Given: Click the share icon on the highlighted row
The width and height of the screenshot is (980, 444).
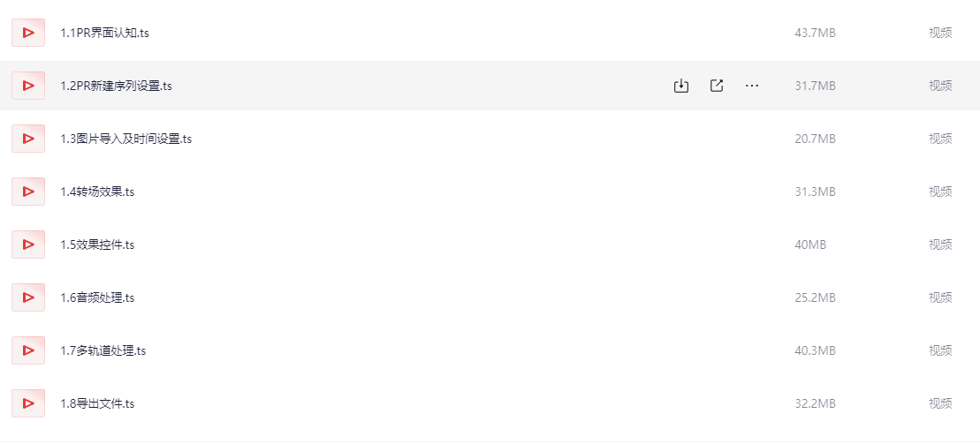Looking at the screenshot, I should (x=717, y=87).
